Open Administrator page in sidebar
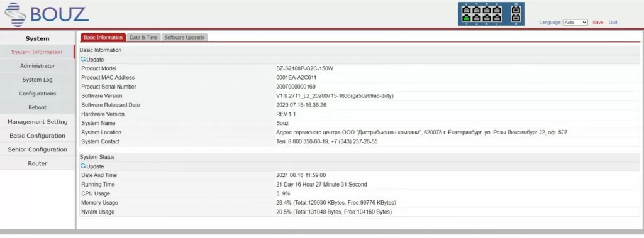The width and height of the screenshot is (644, 238). [x=37, y=66]
